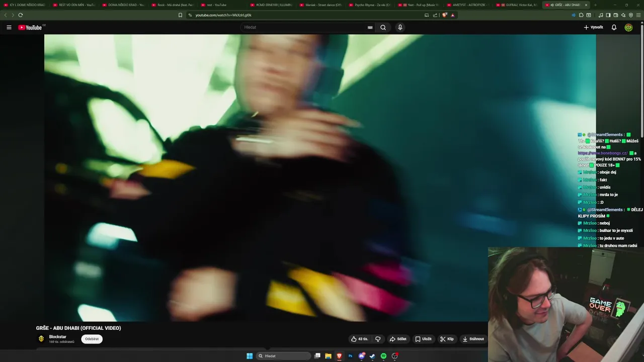Bookmark this page with the bookmark icon

[180, 15]
